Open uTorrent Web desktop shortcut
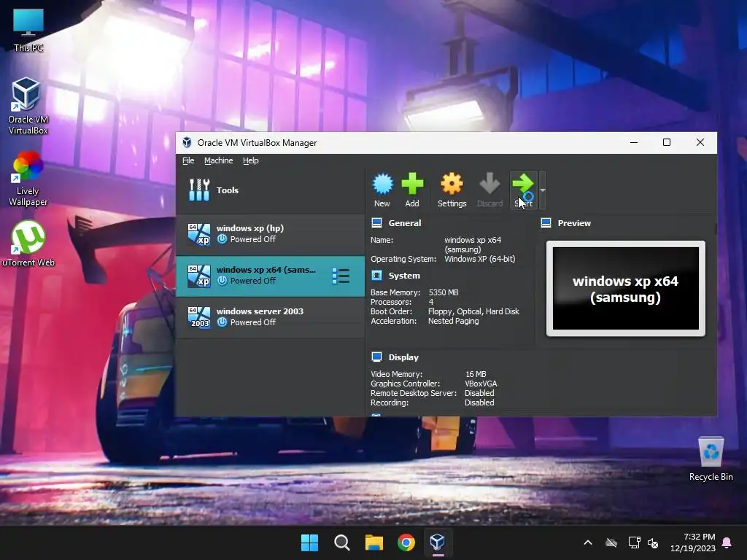This screenshot has width=747, height=560. (28, 244)
